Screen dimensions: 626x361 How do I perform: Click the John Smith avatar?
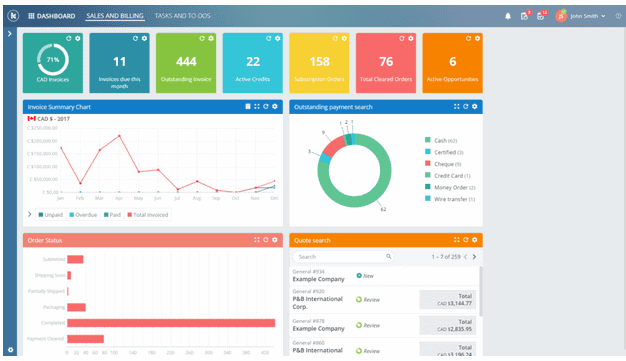click(561, 16)
